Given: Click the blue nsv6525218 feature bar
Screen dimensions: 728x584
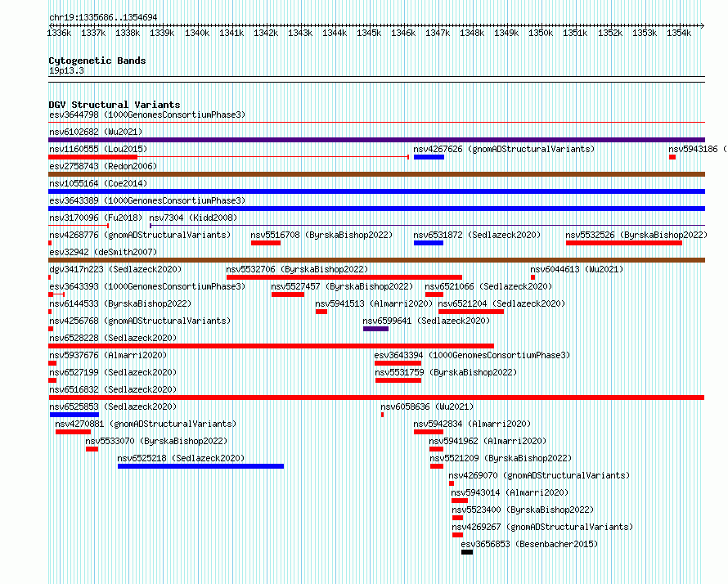Looking at the screenshot, I should (200, 466).
